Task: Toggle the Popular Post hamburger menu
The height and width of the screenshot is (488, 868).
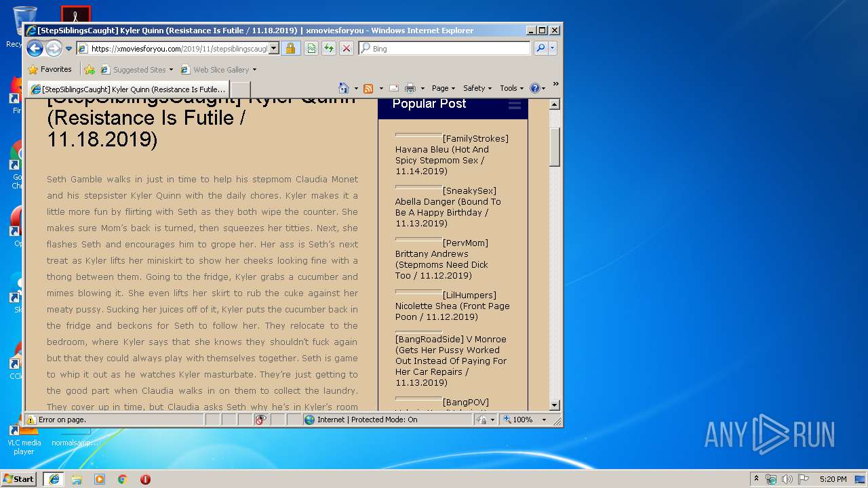Action: (515, 105)
